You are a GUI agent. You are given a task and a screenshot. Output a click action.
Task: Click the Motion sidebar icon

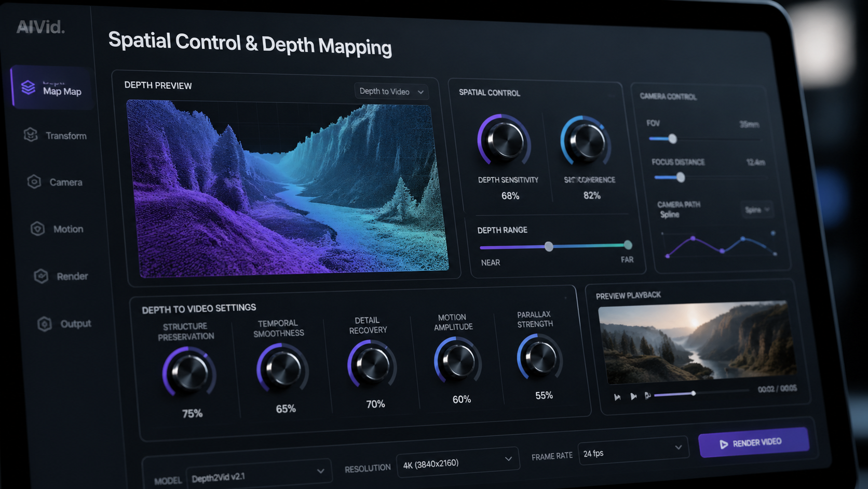tap(37, 228)
